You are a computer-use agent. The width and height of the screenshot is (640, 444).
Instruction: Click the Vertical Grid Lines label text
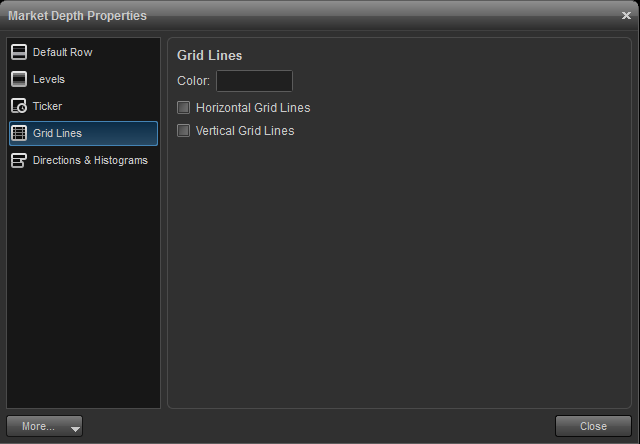coord(245,131)
